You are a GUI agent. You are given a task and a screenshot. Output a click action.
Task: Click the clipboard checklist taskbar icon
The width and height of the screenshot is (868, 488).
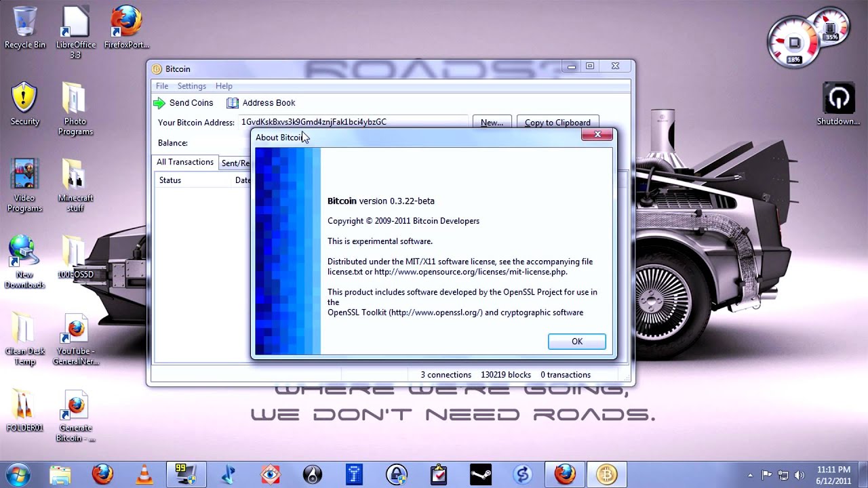[x=439, y=474]
